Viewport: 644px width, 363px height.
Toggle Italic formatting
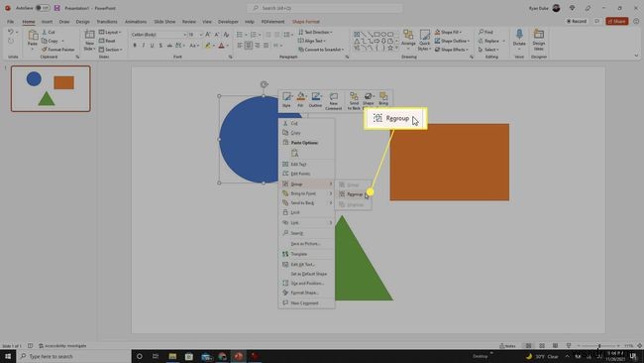click(144, 46)
